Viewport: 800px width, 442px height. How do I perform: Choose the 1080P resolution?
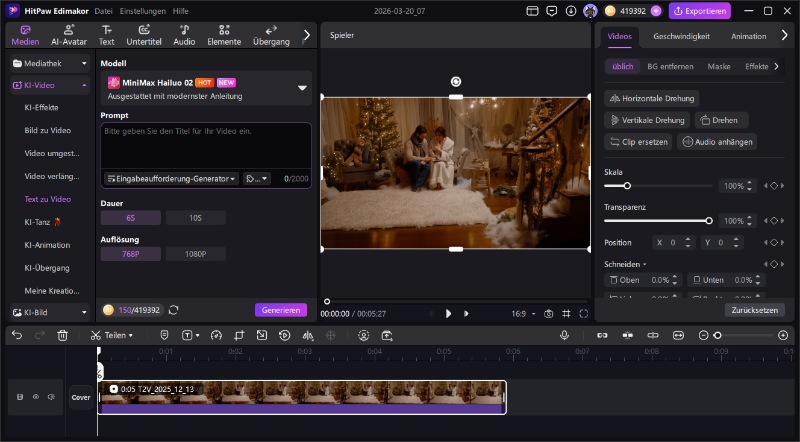coord(195,254)
